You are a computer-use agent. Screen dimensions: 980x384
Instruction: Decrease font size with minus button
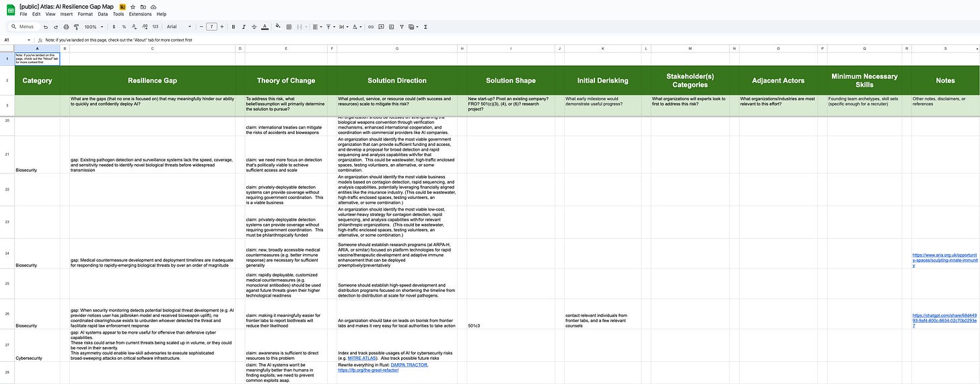[201, 27]
